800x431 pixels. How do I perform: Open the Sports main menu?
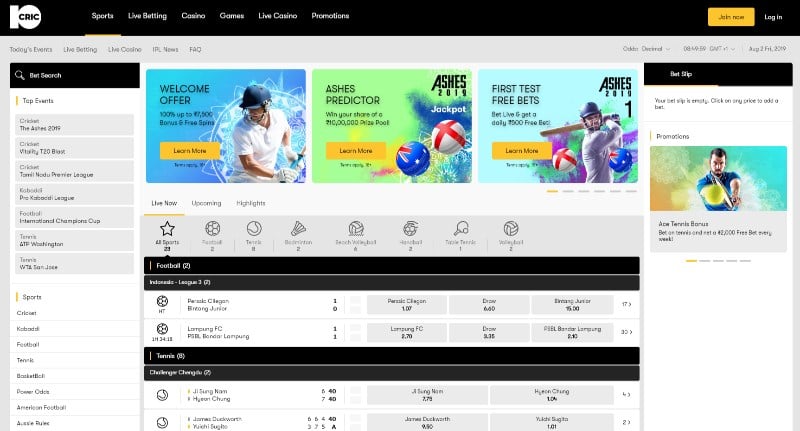click(103, 16)
